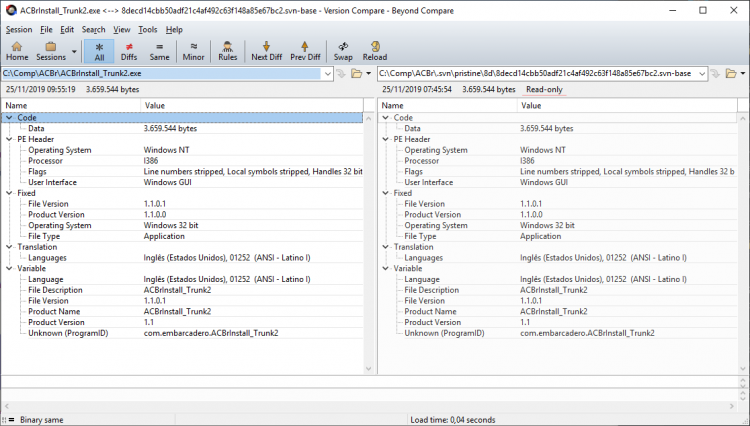Select the left pane Languages row
750x426 pixels.
coord(182,258)
